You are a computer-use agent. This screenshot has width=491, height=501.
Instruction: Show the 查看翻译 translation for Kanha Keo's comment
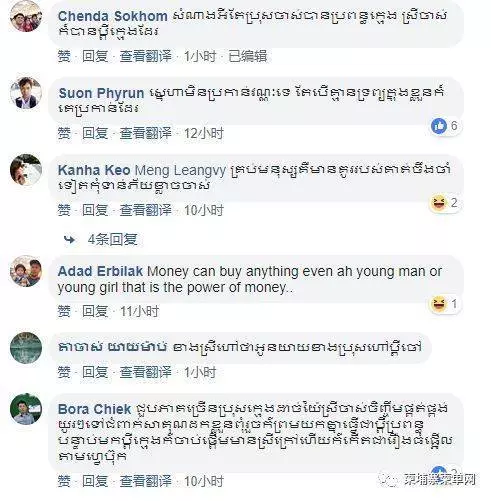(x=146, y=210)
